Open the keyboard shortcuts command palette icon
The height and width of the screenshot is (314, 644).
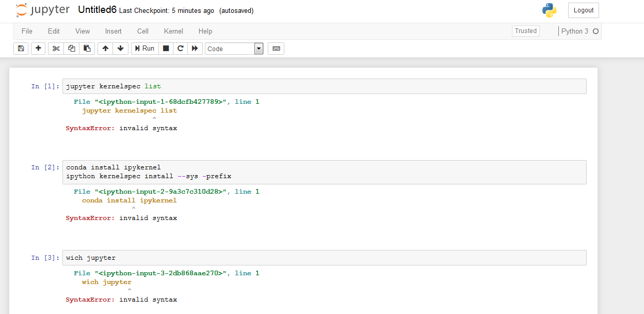pyautogui.click(x=276, y=48)
